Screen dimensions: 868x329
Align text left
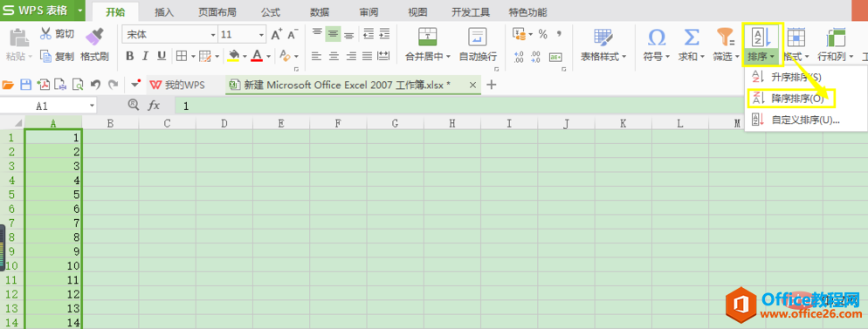click(317, 56)
